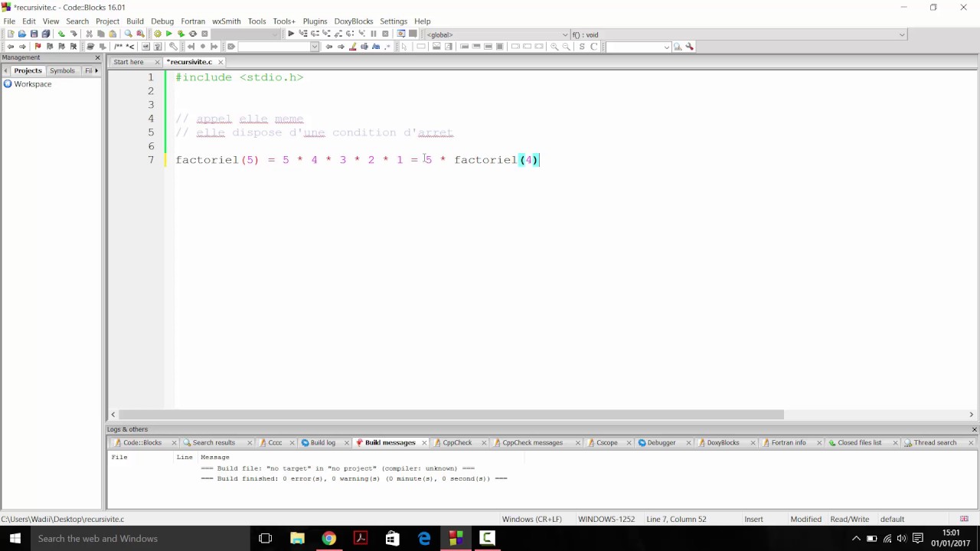Open the Debugger log tab
This screenshot has height=551, width=980.
pos(661,442)
